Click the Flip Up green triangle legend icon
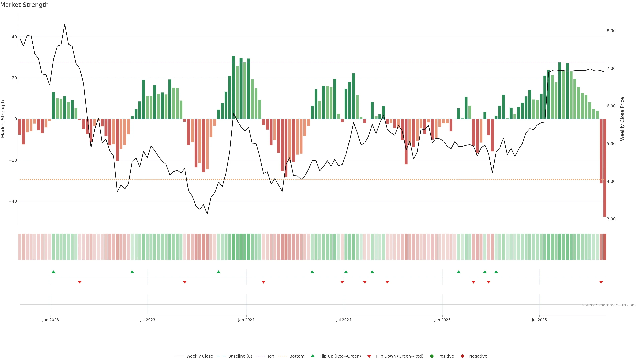 (x=312, y=356)
